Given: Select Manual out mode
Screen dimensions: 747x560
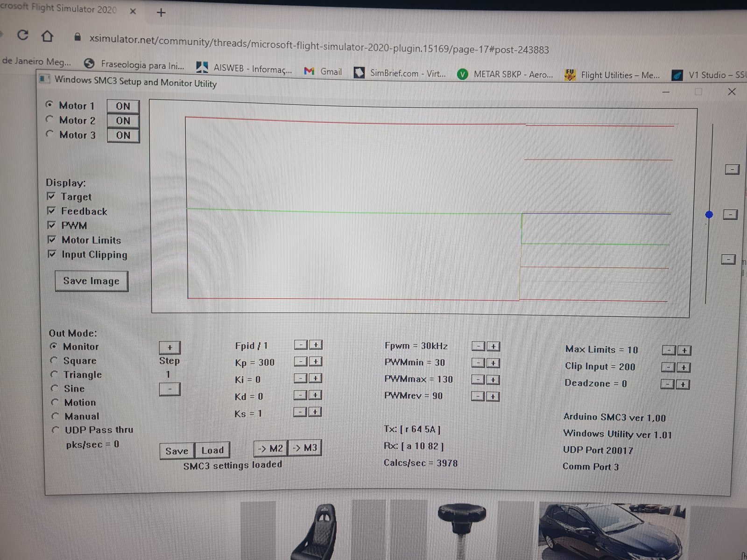Looking at the screenshot, I should (56, 416).
